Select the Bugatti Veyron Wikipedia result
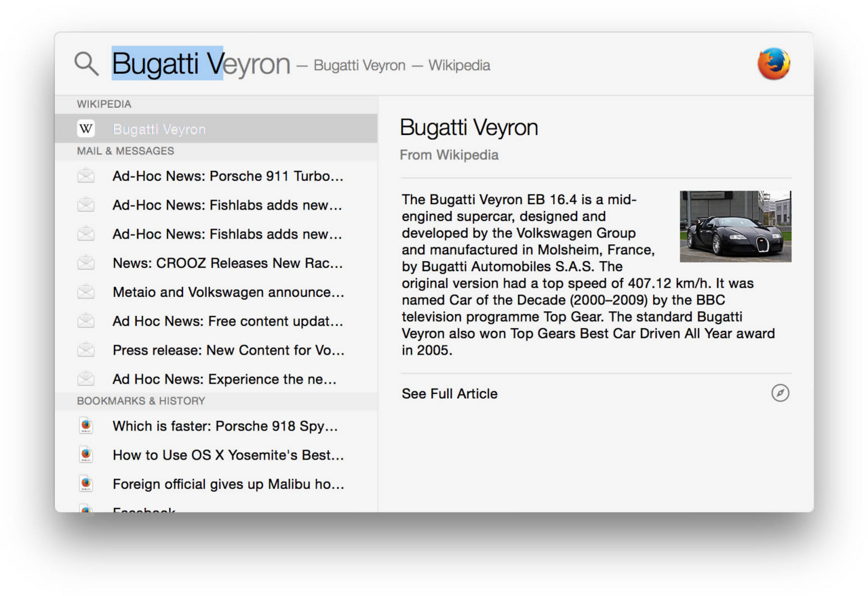Screen dimensions: 868x596 159,128
